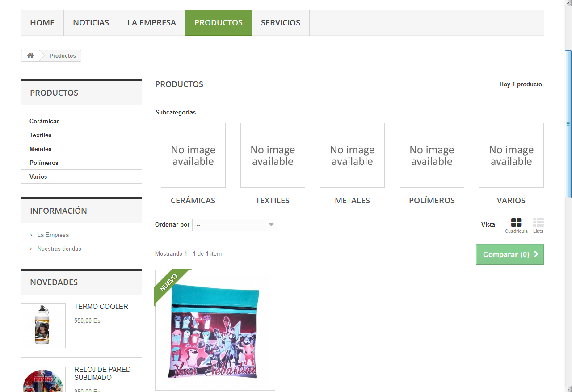Viewport: 572px width, 392px height.
Task: Click the METALES subcategory title
Action: point(353,201)
